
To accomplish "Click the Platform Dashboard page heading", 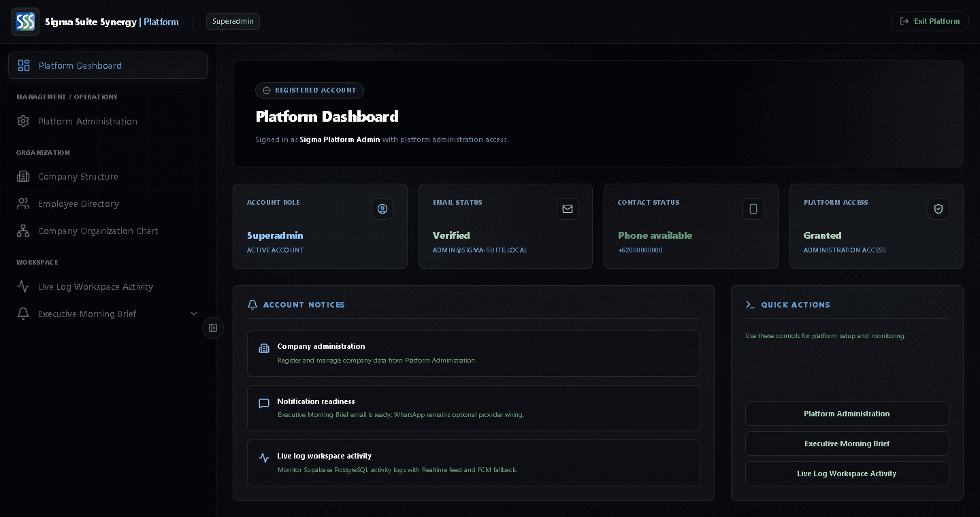I will (x=327, y=116).
